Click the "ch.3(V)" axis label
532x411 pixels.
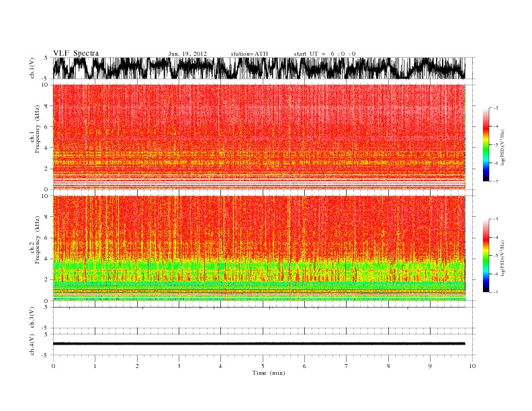(x=32, y=318)
